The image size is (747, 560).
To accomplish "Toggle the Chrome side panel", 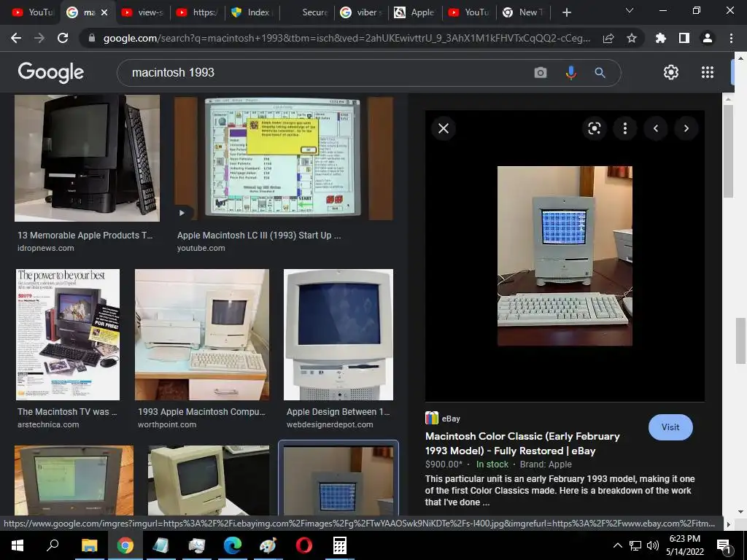I will pyautogui.click(x=684, y=38).
